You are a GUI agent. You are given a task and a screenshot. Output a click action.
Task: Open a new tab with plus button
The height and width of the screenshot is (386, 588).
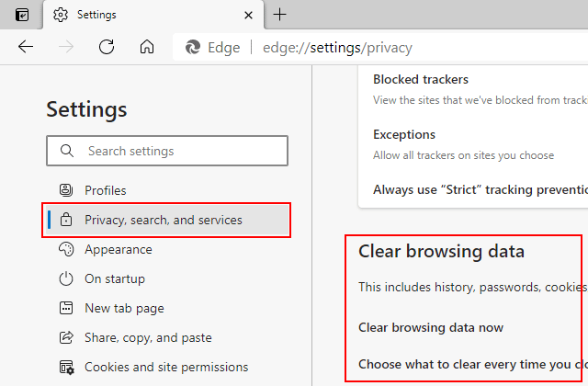279,15
